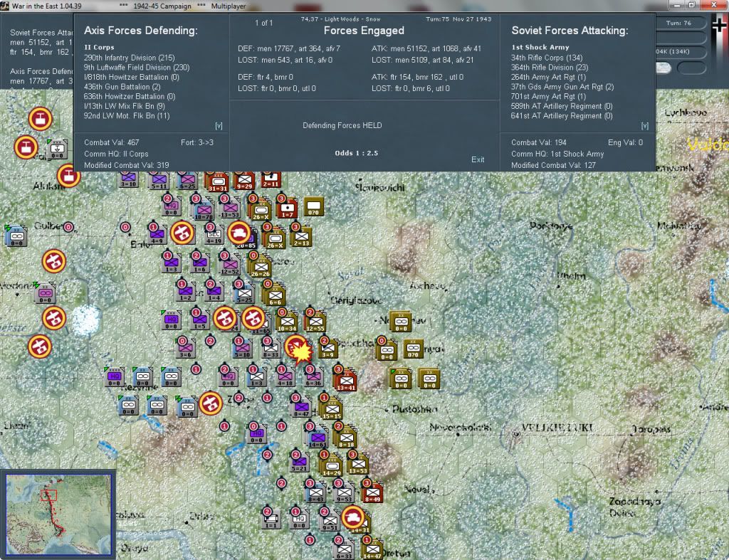
Task: Select the purple counter labeled 4=9
Action: [x=157, y=235]
